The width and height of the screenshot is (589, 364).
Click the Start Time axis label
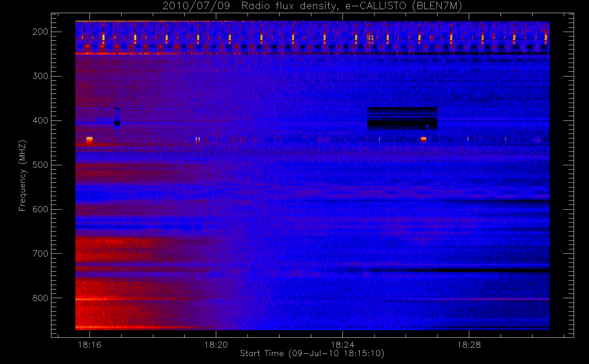pyautogui.click(x=312, y=353)
